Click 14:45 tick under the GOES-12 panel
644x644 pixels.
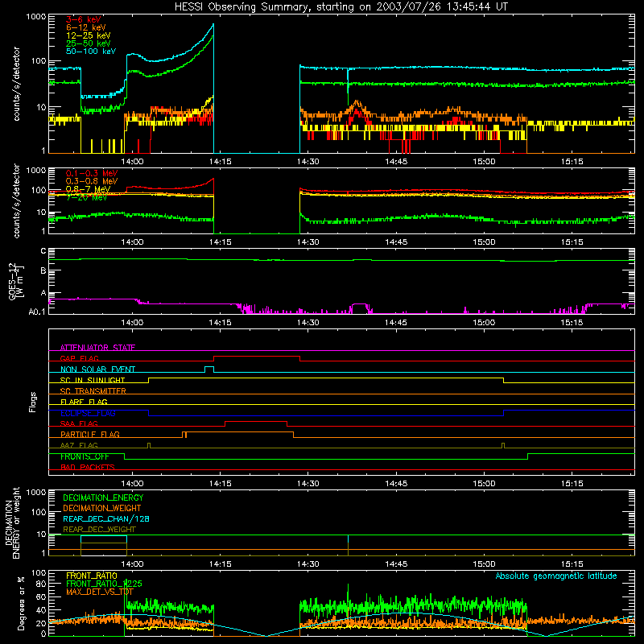tap(396, 323)
